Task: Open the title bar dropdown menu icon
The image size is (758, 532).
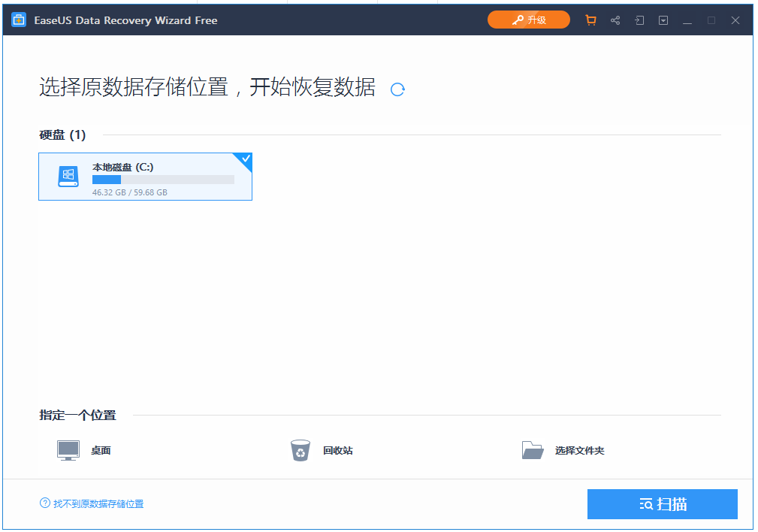Action: coord(663,20)
